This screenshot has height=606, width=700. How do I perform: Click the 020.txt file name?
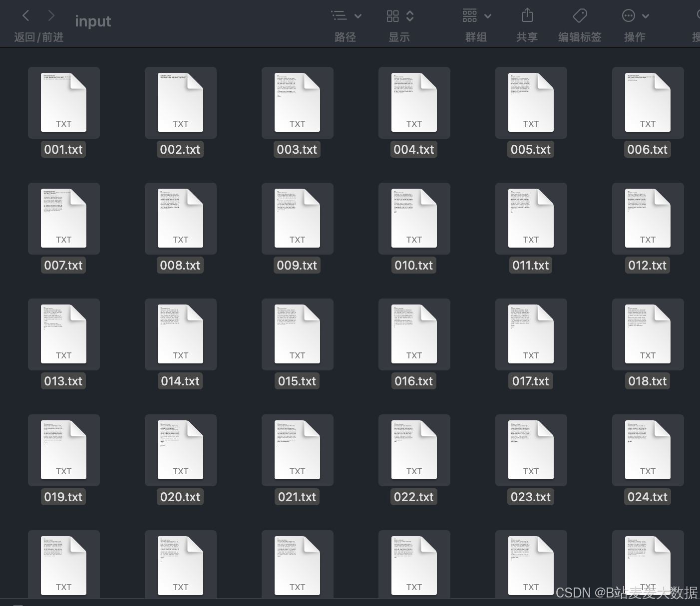[x=180, y=497]
